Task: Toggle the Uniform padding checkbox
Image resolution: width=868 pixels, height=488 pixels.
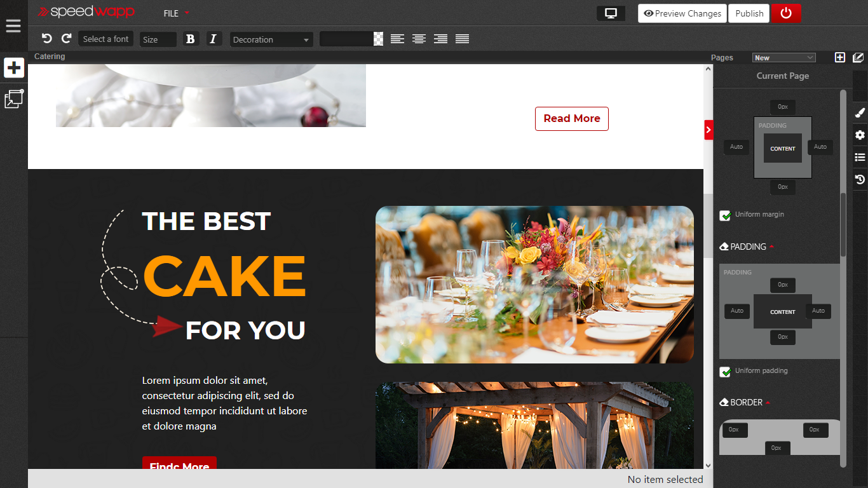Action: (726, 372)
